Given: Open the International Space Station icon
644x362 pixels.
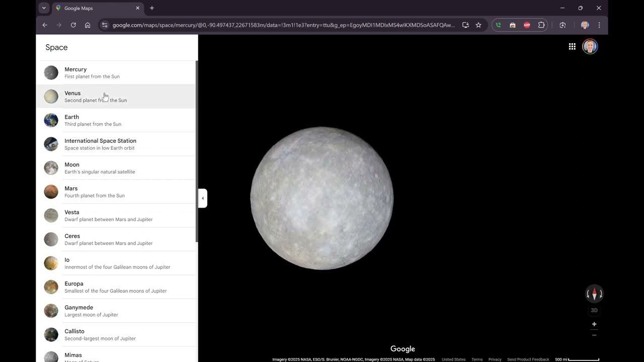Looking at the screenshot, I should [51, 144].
